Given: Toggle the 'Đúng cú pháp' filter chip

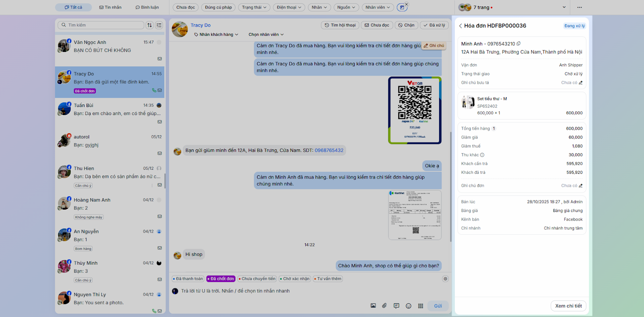Looking at the screenshot, I should [x=218, y=7].
